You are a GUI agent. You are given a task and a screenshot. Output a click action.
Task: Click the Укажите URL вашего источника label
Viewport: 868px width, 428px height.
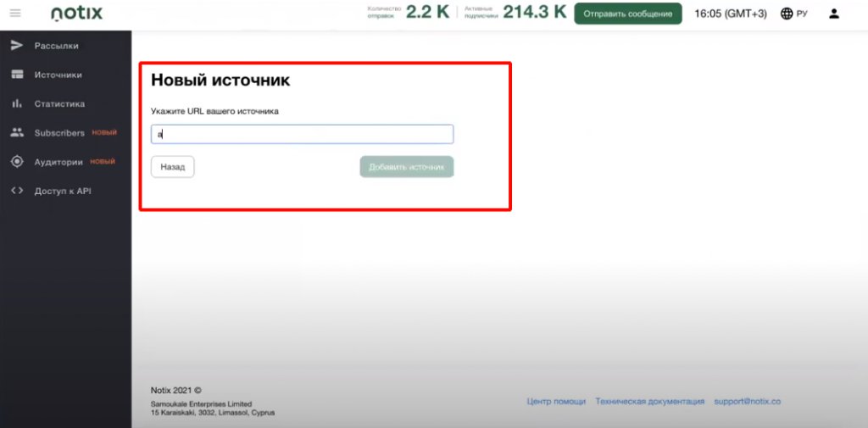click(214, 111)
